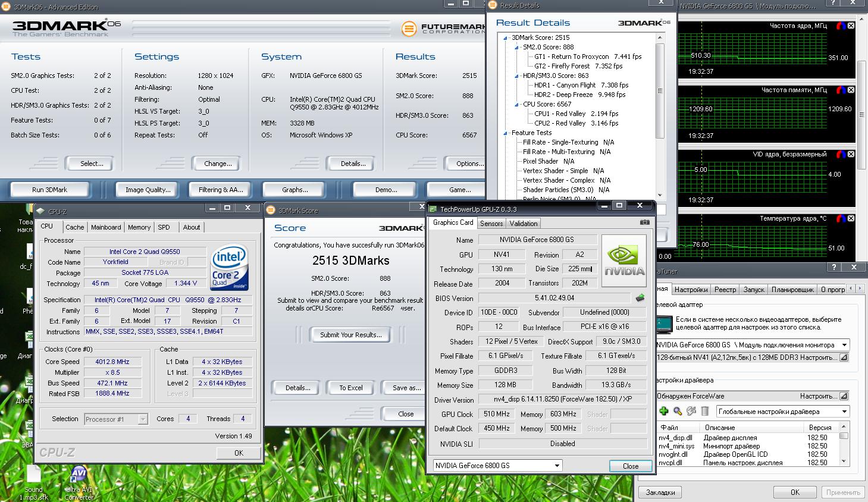Close the core temperature graph panel
868x502 pixels.
[851, 219]
